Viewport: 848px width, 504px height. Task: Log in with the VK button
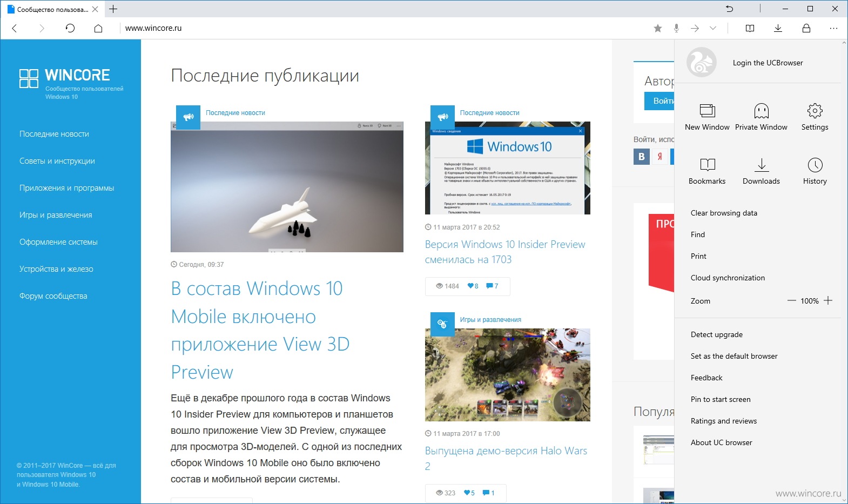642,157
